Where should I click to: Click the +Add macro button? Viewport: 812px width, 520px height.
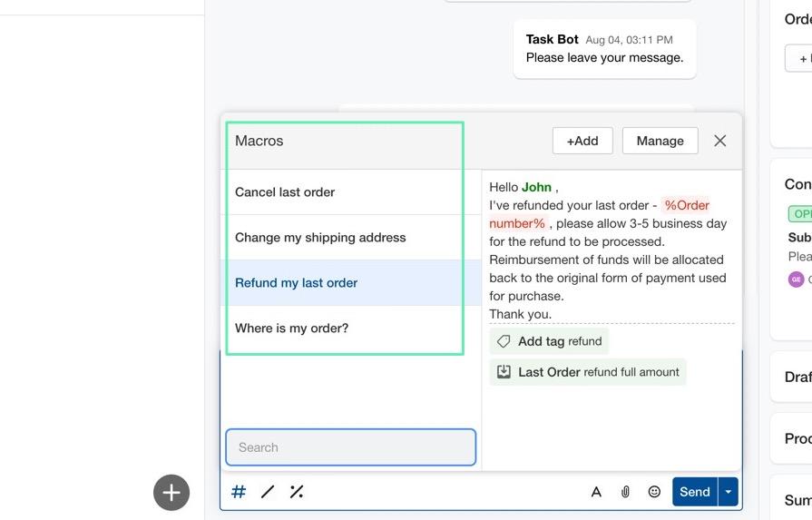click(x=582, y=141)
